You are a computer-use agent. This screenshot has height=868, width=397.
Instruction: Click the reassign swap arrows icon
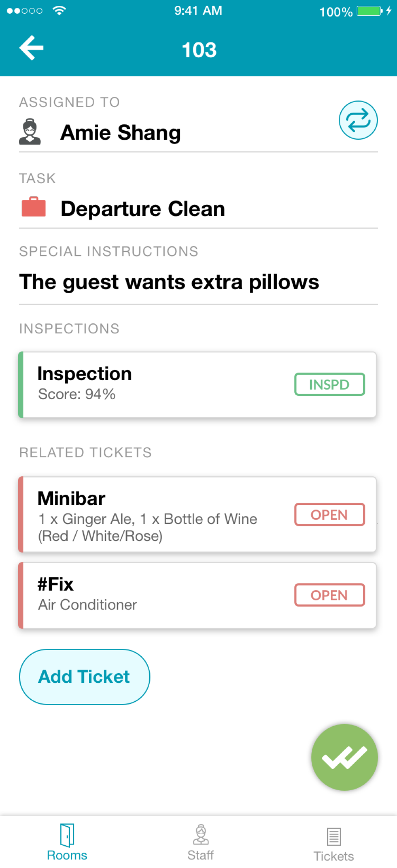click(x=358, y=120)
